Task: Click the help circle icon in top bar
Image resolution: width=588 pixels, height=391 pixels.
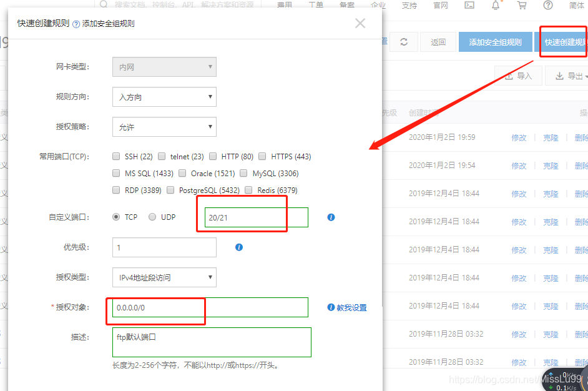Action: [x=548, y=5]
